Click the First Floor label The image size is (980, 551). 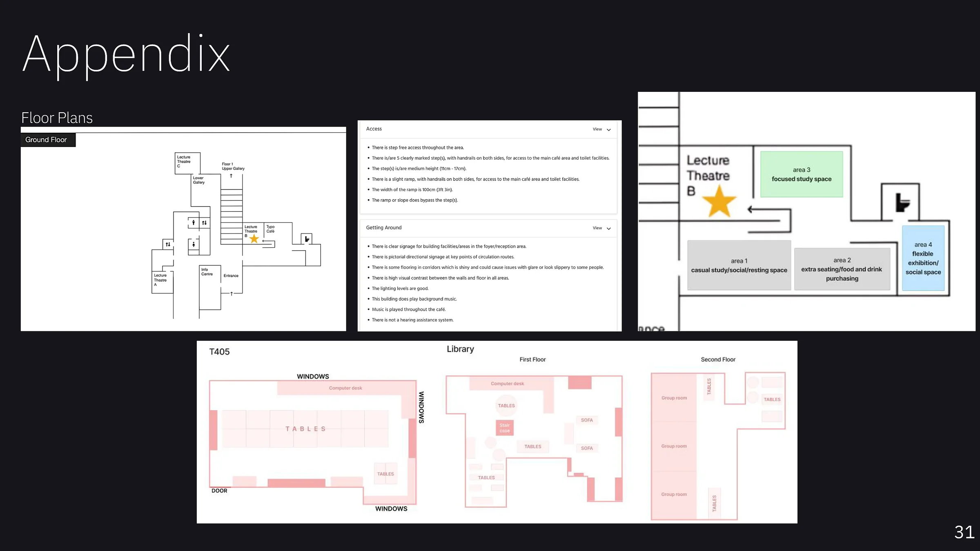[x=532, y=360]
